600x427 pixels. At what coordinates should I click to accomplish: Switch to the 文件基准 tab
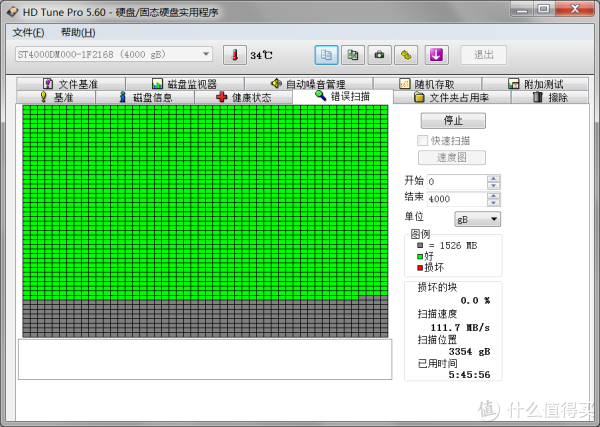click(71, 84)
